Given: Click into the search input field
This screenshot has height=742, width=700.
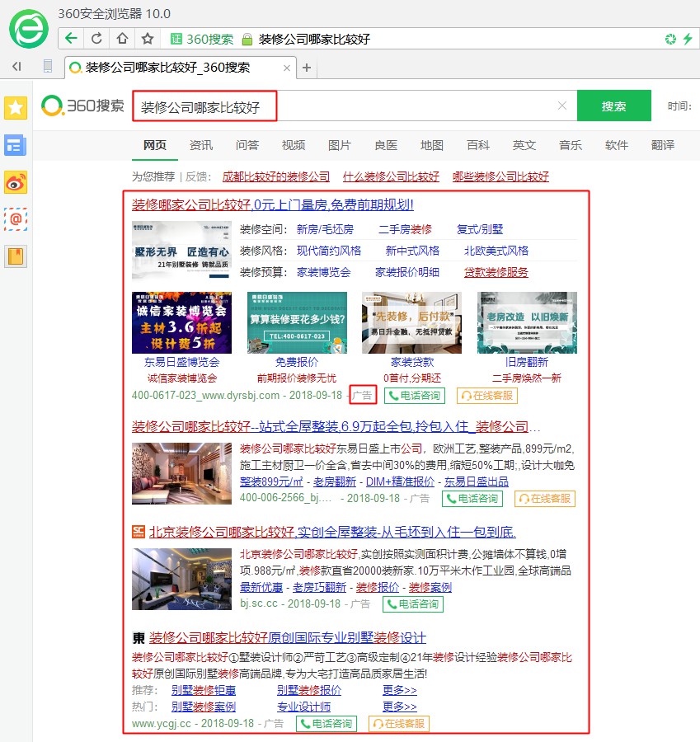Looking at the screenshot, I should click(x=354, y=106).
